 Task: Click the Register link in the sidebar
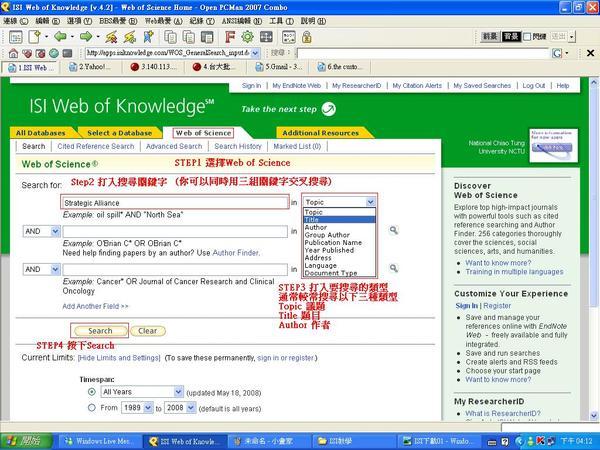[497, 306]
